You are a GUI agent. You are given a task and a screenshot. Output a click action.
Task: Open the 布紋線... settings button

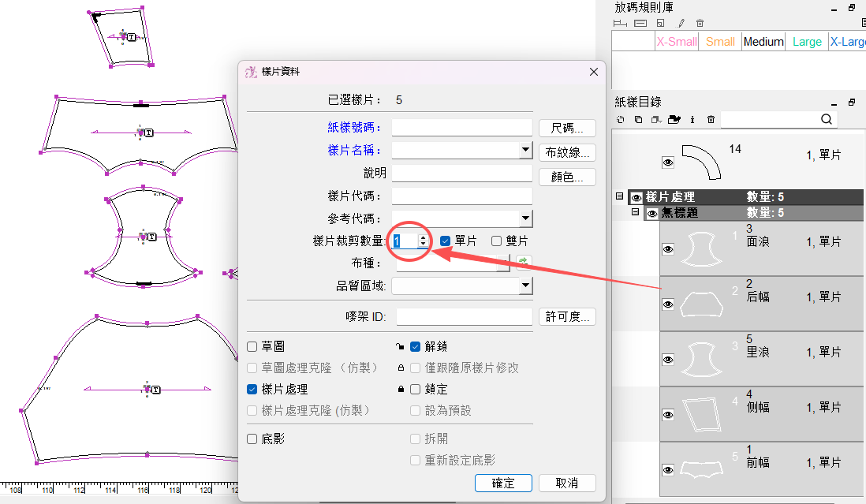[567, 152]
